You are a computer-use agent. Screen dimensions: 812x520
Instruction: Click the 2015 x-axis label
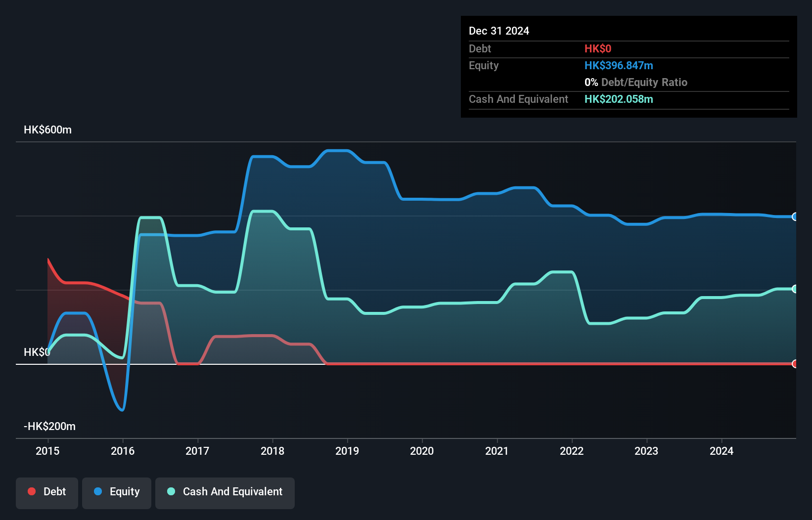coord(47,451)
